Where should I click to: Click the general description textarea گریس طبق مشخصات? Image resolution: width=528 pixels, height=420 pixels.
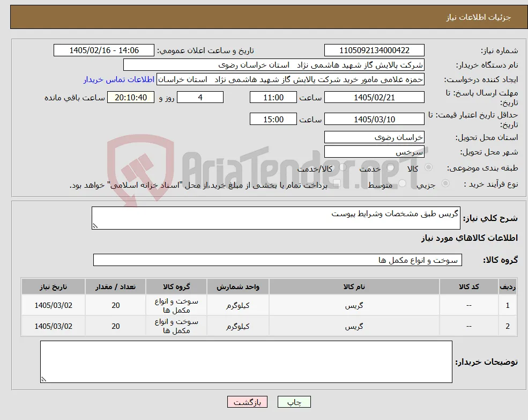(276, 218)
